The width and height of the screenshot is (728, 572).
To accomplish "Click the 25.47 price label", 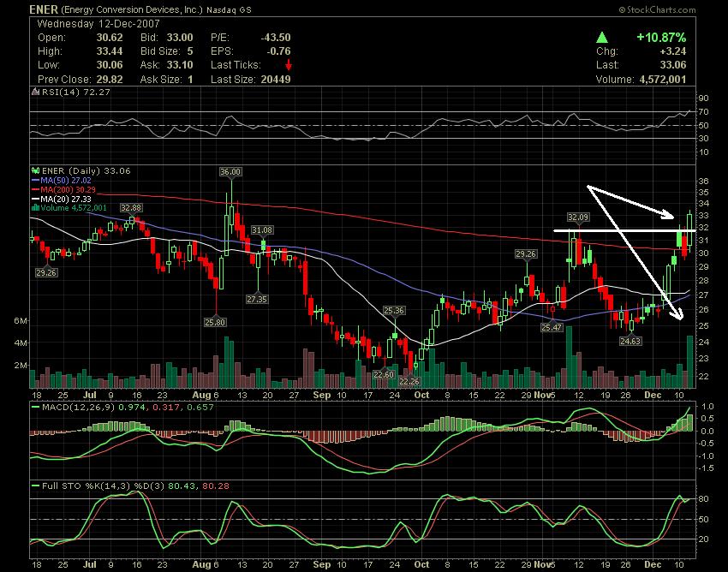I will [552, 327].
